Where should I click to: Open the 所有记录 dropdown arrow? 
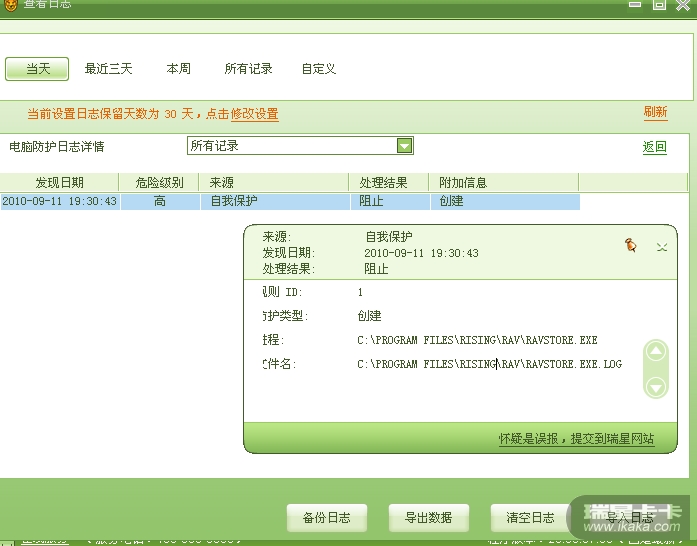click(405, 146)
